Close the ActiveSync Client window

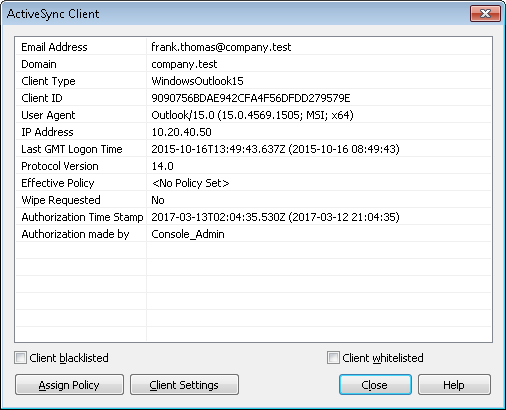coord(485,14)
